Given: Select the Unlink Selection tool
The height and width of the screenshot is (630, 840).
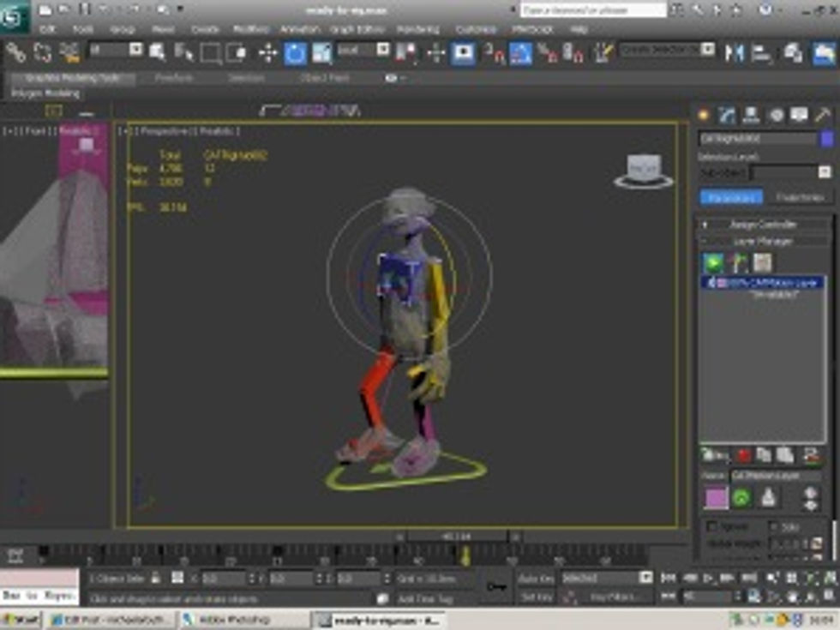Looking at the screenshot, I should tap(42, 52).
